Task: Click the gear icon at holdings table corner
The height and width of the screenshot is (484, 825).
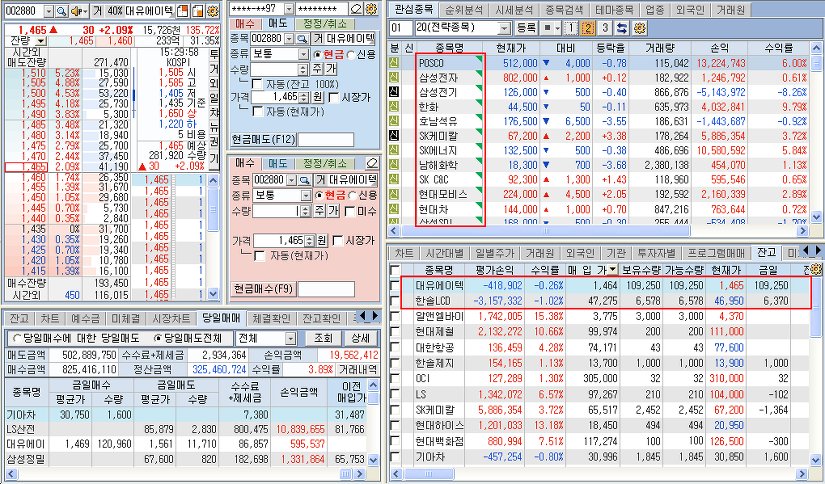Action: point(817,270)
